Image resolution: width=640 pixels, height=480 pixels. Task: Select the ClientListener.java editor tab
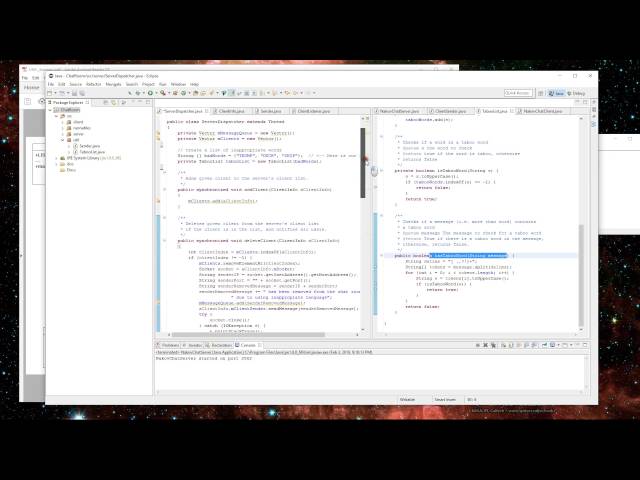tap(313, 111)
